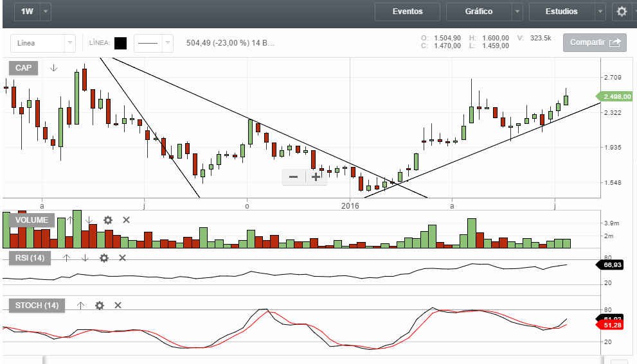637x364 pixels.
Task: Click the 2016 time axis label
Action: coord(350,205)
